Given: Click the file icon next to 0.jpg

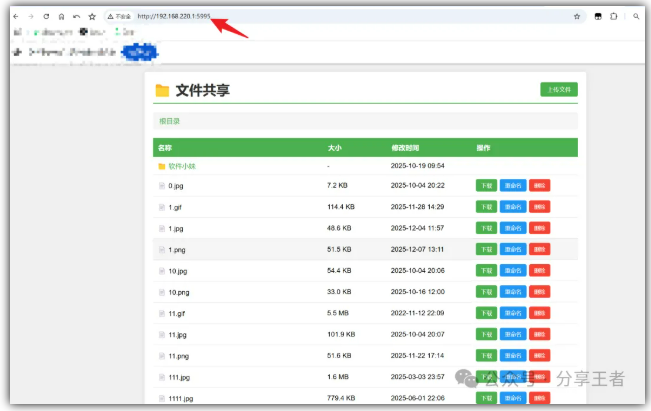Looking at the screenshot, I should tap(162, 186).
